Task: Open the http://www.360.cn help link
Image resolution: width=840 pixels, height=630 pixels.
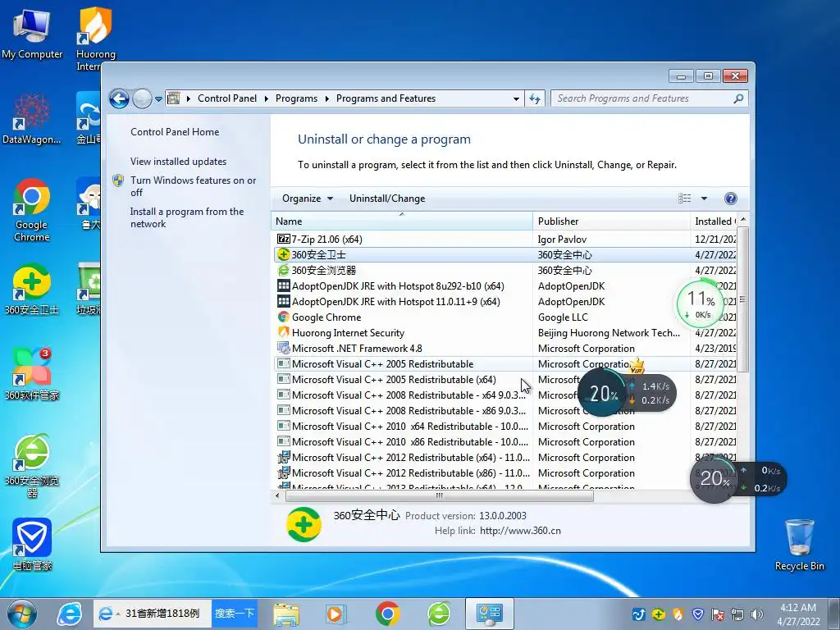Action: point(520,531)
